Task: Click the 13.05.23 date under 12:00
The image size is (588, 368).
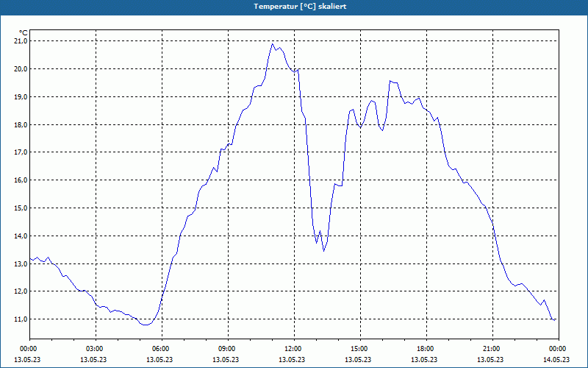Action: 292,360
